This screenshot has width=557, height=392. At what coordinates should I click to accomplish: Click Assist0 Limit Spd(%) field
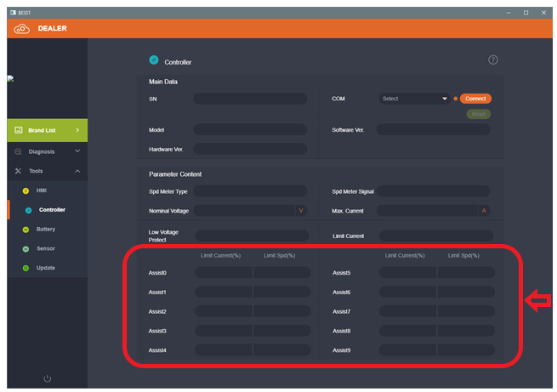coord(282,273)
